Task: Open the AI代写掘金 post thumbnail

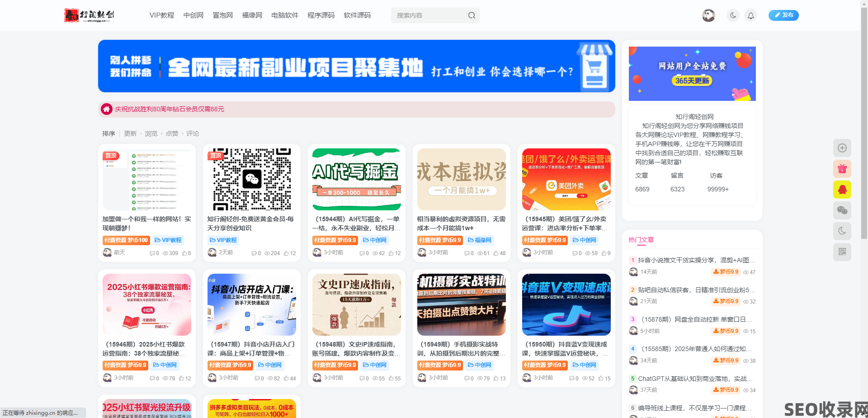Action: pos(357,179)
